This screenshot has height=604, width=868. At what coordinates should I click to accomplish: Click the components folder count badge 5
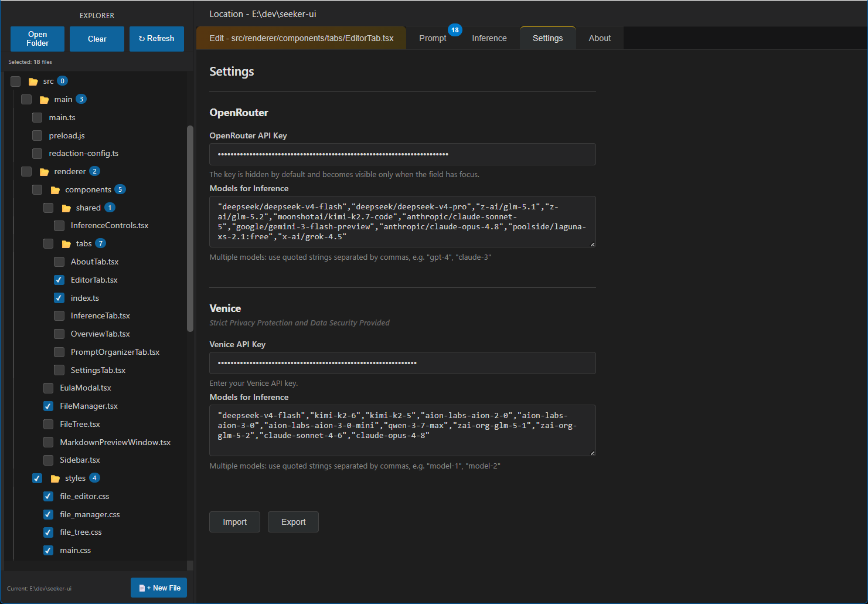click(120, 189)
